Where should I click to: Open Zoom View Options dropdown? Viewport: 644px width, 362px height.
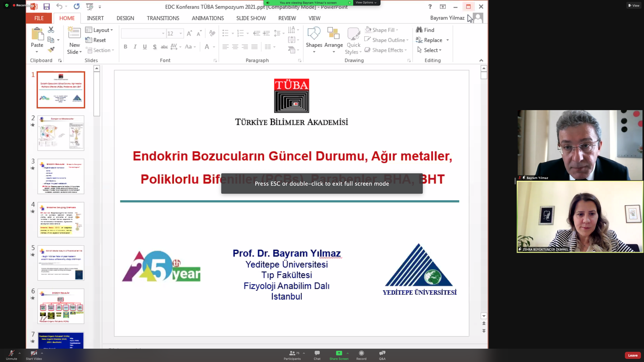[x=366, y=3]
